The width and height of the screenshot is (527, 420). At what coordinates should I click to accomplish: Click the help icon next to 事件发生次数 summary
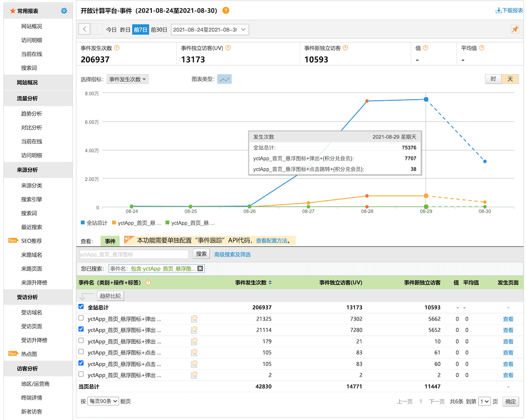click(x=117, y=48)
